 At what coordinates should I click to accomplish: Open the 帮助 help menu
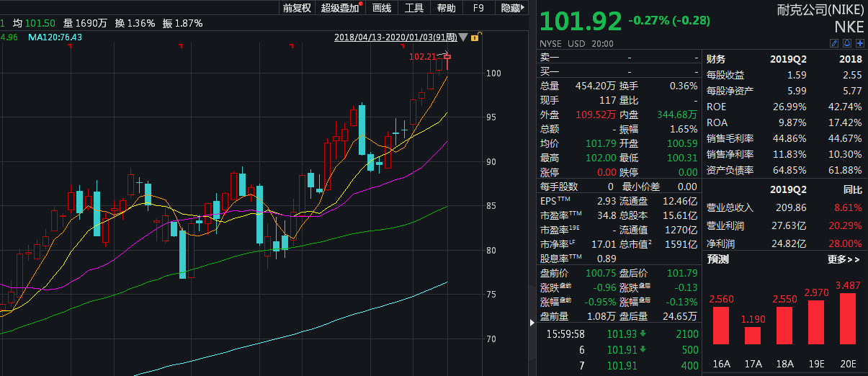(446, 8)
